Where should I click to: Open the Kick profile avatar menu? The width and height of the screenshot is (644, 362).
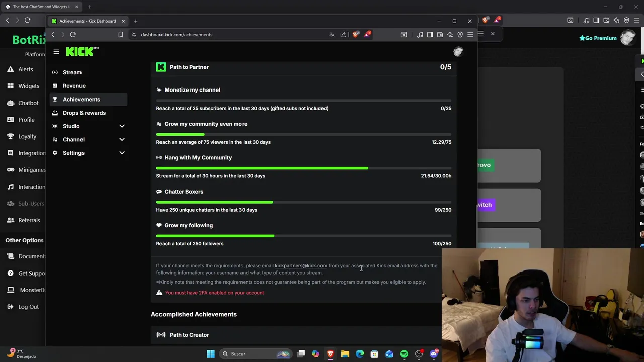(x=458, y=52)
